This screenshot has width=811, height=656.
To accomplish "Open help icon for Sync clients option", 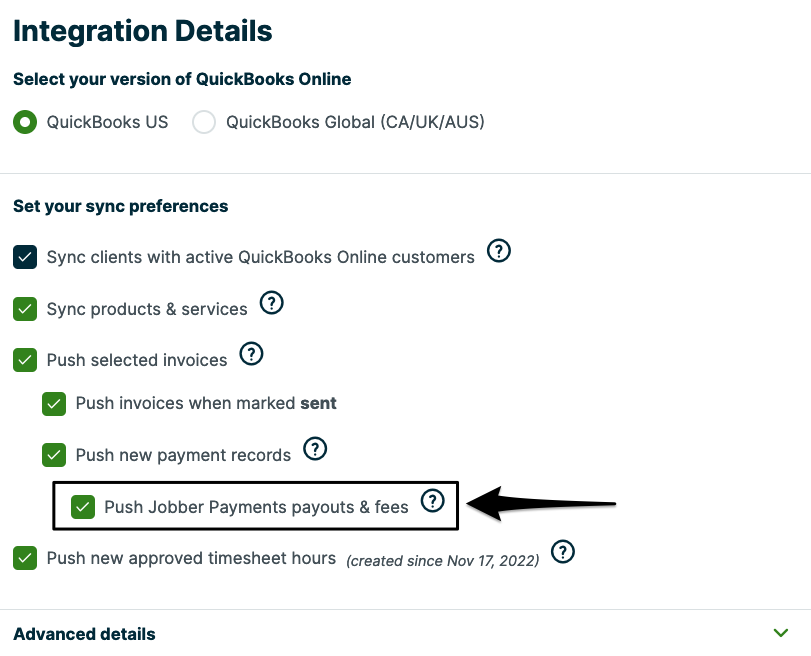I will (x=499, y=252).
